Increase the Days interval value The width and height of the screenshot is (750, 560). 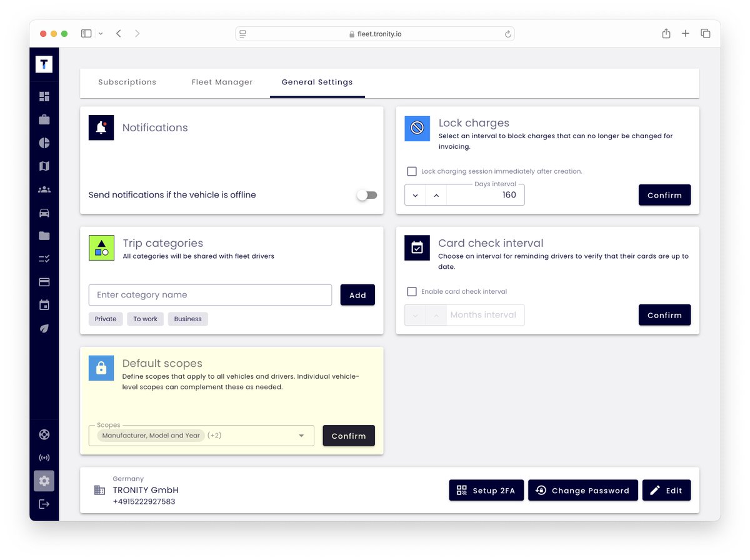click(x=436, y=195)
